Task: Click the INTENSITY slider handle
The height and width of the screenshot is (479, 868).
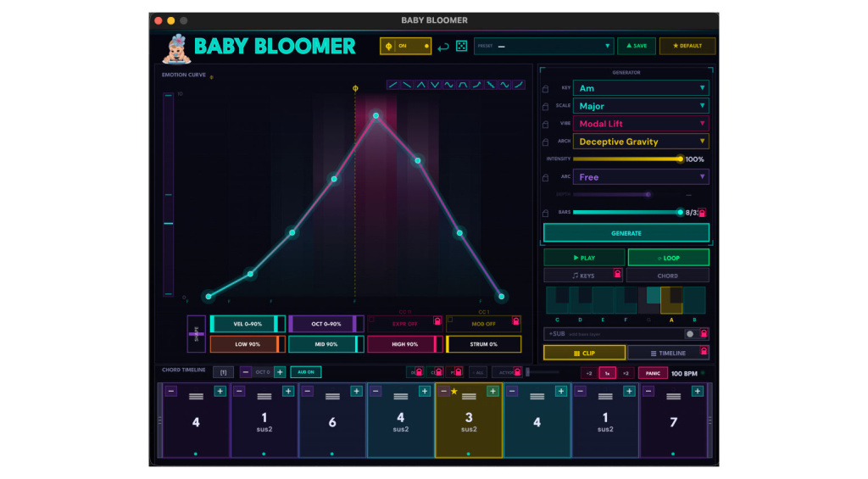Action: coord(680,159)
